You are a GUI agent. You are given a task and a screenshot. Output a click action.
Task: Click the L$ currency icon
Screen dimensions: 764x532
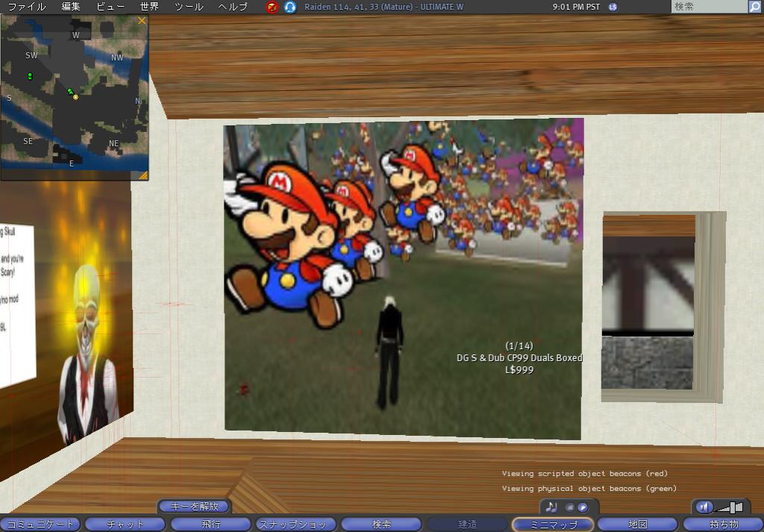[613, 7]
